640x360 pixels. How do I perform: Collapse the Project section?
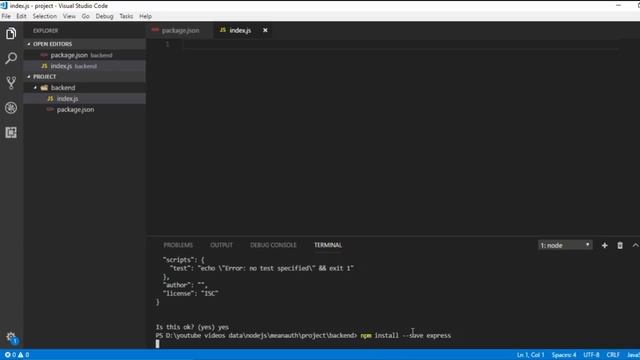pyautogui.click(x=29, y=77)
